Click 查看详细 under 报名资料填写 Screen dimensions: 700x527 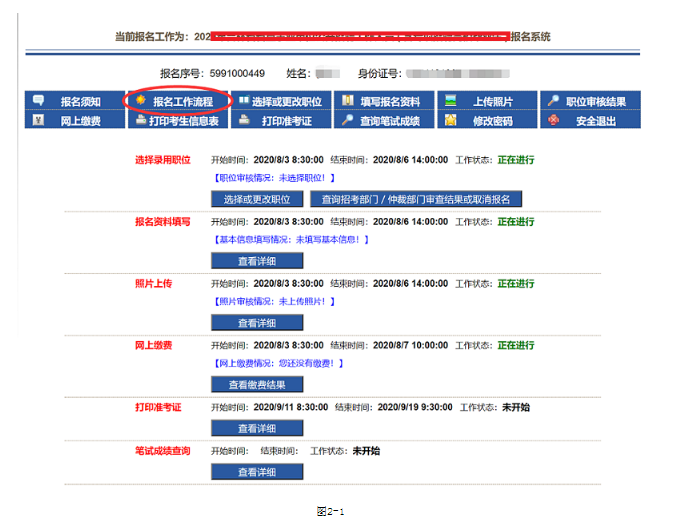[257, 261]
